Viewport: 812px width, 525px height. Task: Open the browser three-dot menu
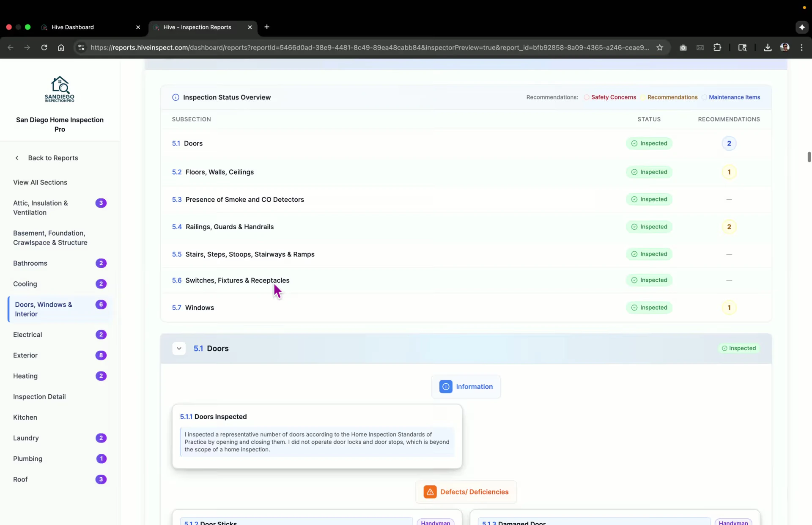pyautogui.click(x=802, y=47)
